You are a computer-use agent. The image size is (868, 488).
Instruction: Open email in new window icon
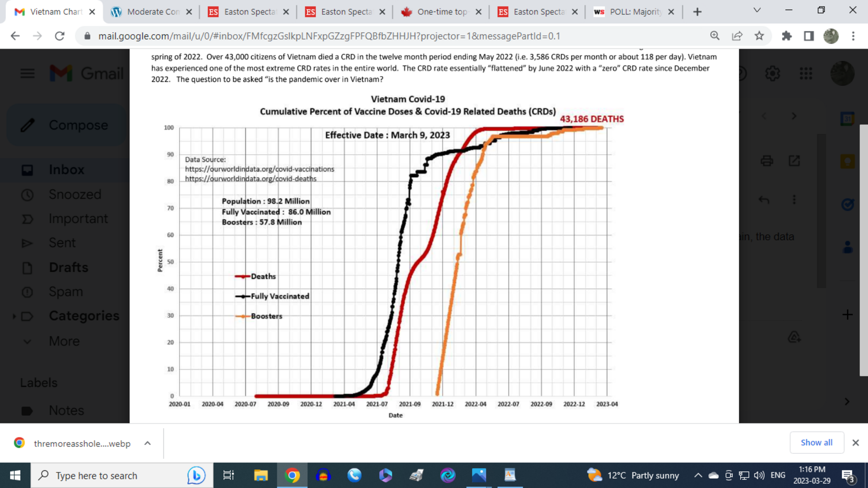(794, 161)
